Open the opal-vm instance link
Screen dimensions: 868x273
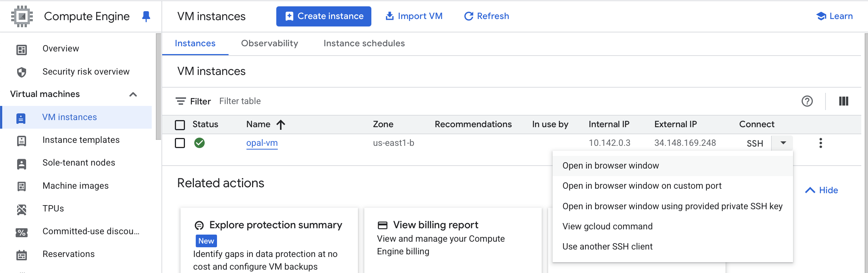click(262, 143)
